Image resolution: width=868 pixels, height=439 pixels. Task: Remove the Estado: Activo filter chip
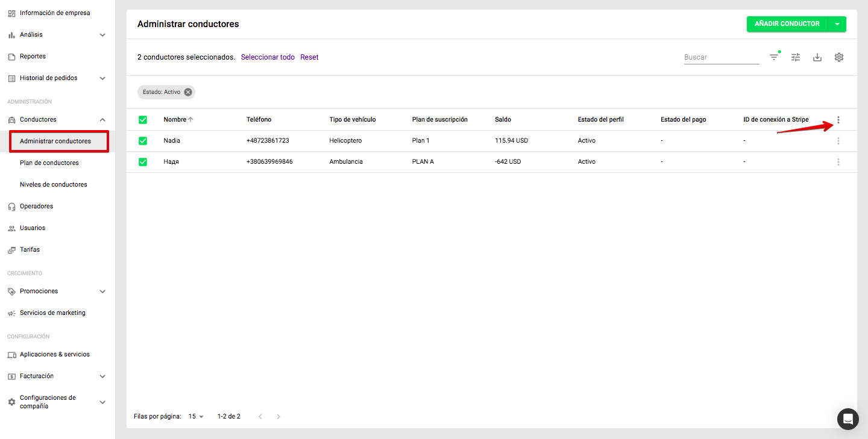pos(188,92)
